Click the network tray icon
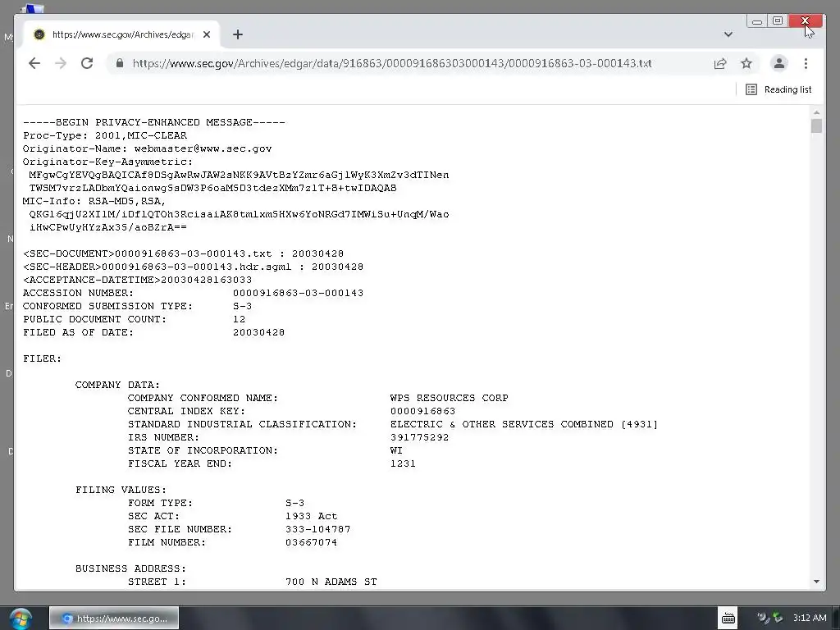 tap(778, 618)
